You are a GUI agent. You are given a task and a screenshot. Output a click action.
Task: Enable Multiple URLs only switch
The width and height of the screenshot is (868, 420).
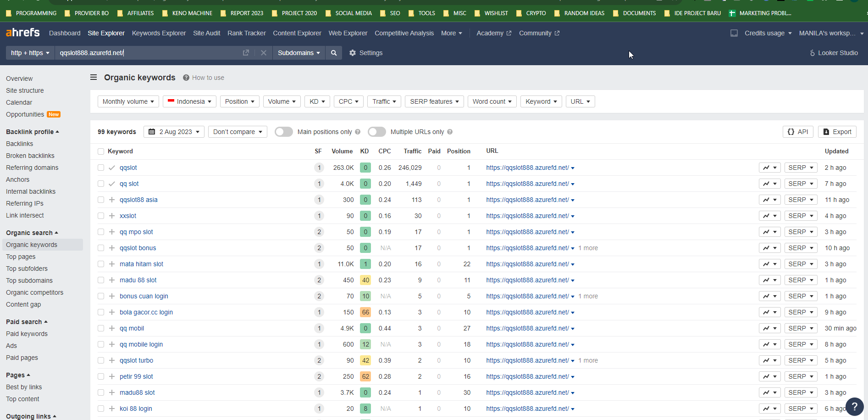377,132
